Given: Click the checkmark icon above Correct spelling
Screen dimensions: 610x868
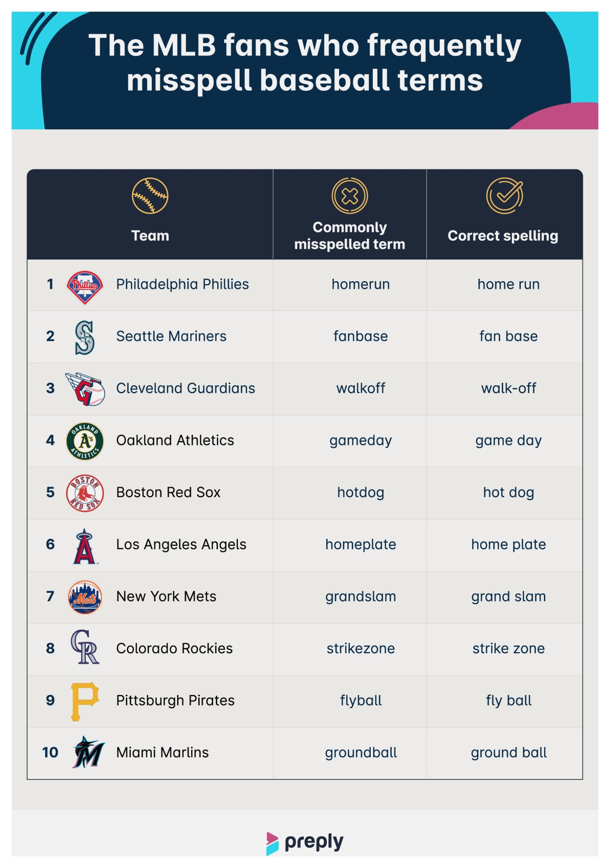Looking at the screenshot, I should (x=505, y=195).
